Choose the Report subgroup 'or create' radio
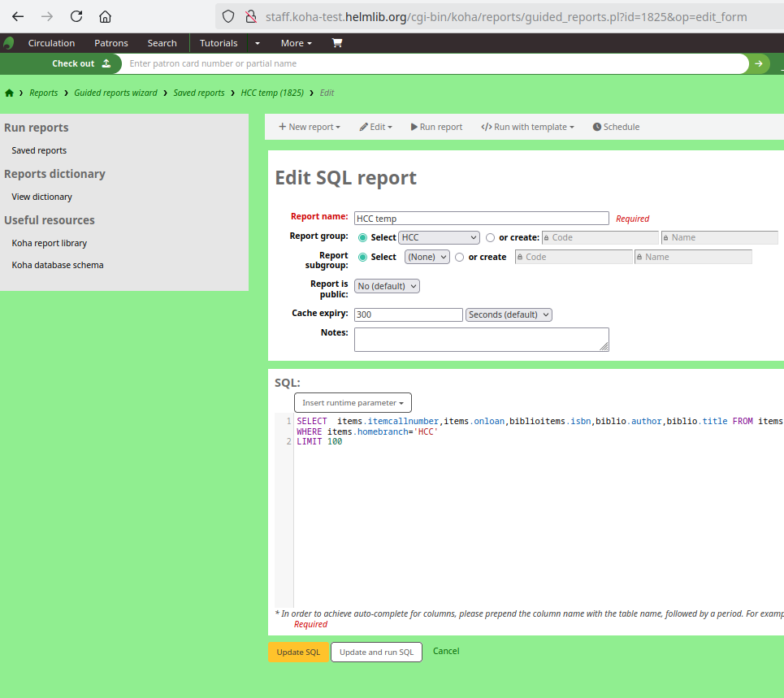The image size is (784, 698). [460, 258]
